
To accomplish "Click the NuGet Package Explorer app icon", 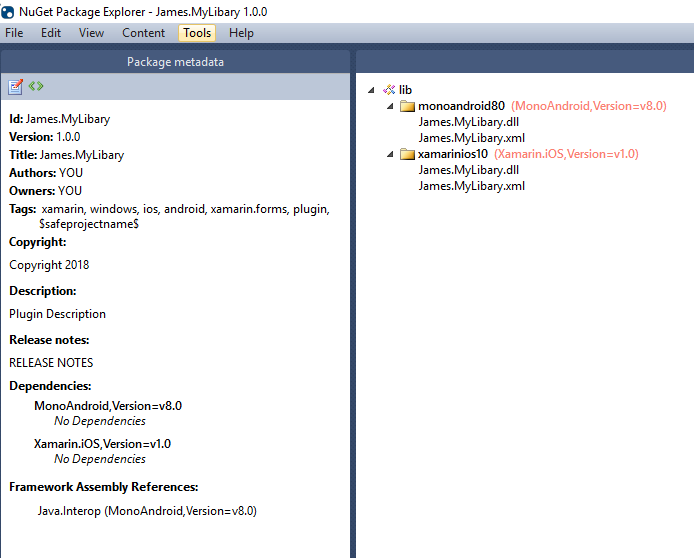I will click(8, 12).
